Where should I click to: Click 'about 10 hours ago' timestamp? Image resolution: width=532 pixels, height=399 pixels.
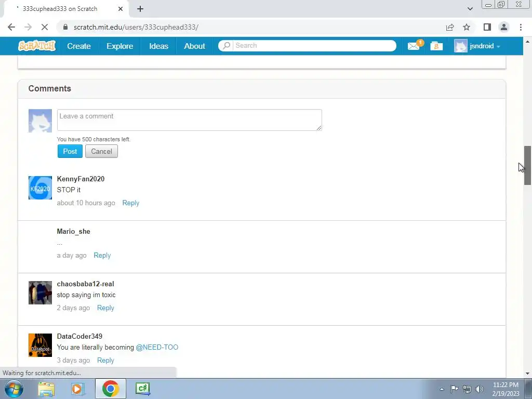pos(86,203)
